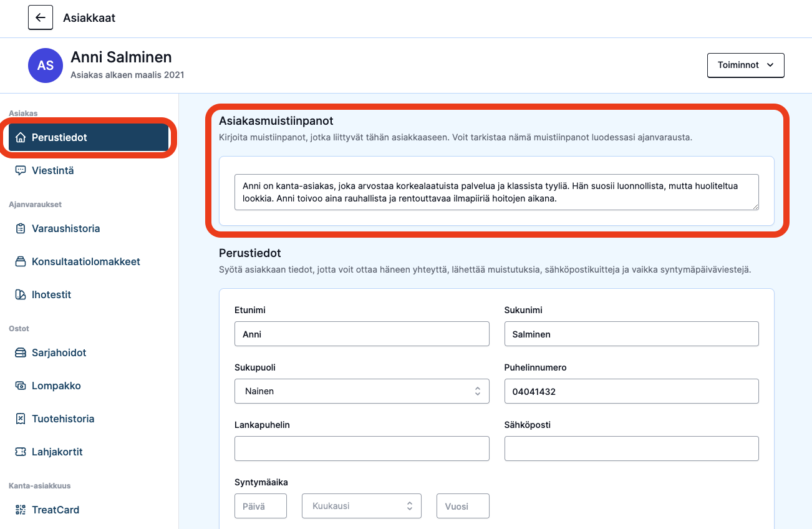Click the Ihotestit icon
This screenshot has height=529, width=812.
click(x=21, y=294)
